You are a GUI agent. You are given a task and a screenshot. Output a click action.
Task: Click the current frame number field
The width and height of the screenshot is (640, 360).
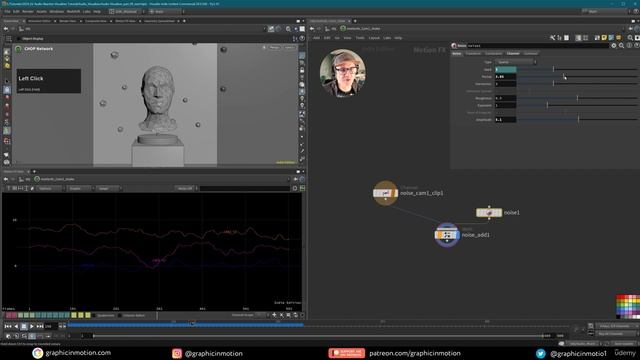point(51,327)
